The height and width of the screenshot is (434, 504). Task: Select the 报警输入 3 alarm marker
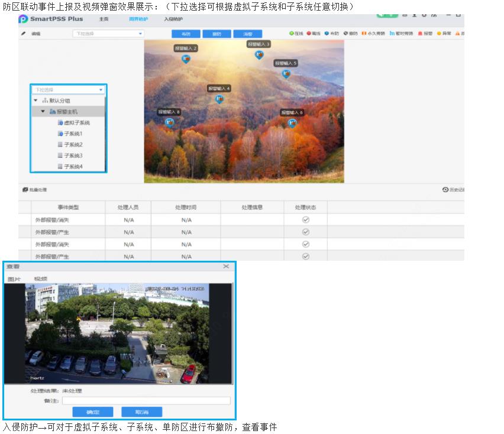259,54
